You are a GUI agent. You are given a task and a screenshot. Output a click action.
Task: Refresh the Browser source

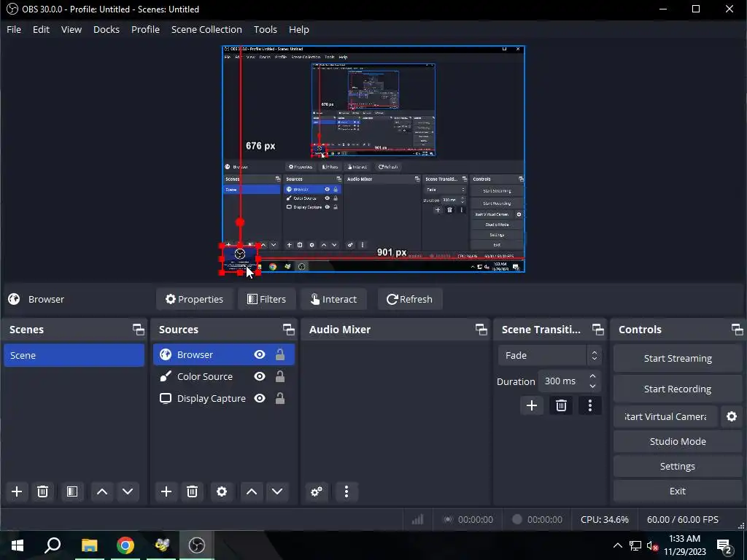(410, 299)
